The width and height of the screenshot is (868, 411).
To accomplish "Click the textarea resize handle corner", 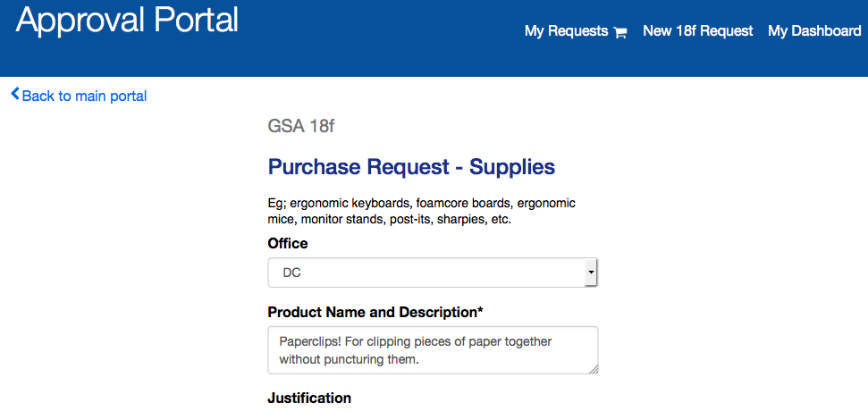I will click(x=593, y=368).
